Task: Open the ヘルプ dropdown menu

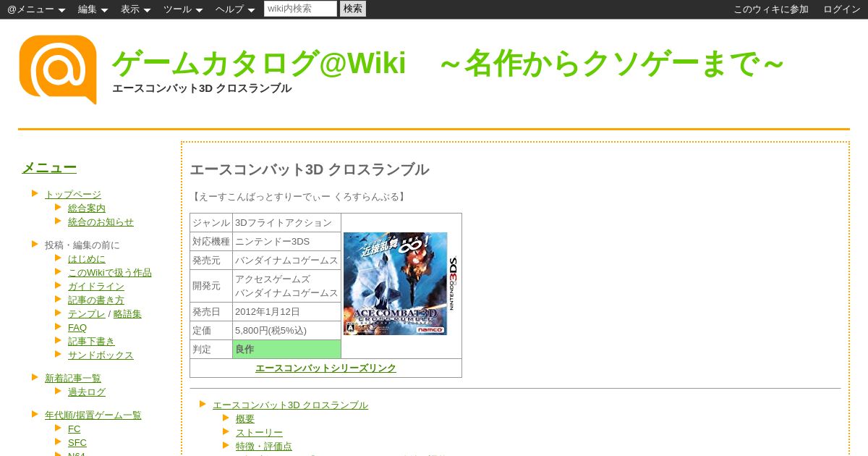Action: tap(235, 9)
